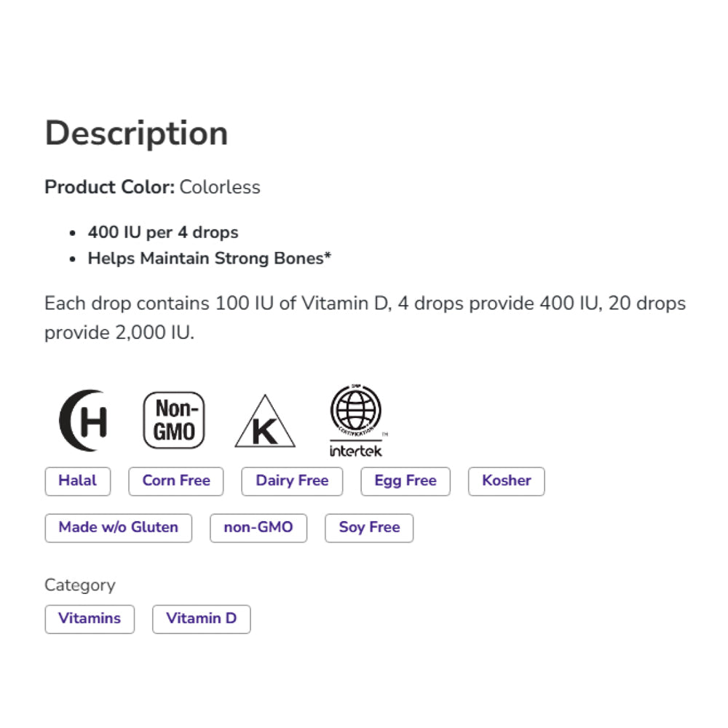Open the Vitamins category link
The image size is (728, 728).
tap(90, 619)
